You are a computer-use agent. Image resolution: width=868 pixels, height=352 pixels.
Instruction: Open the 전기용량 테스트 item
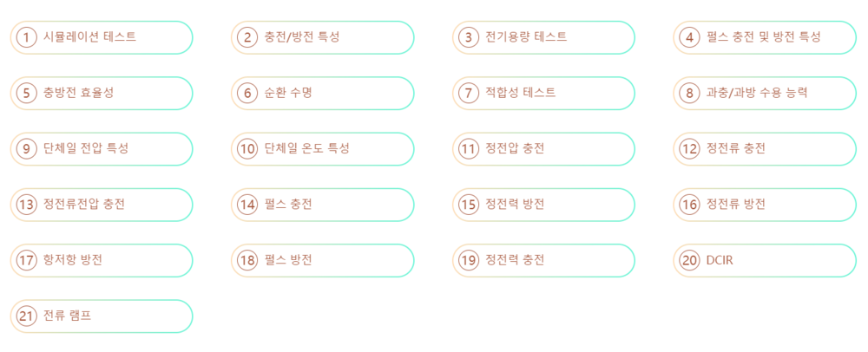click(543, 37)
